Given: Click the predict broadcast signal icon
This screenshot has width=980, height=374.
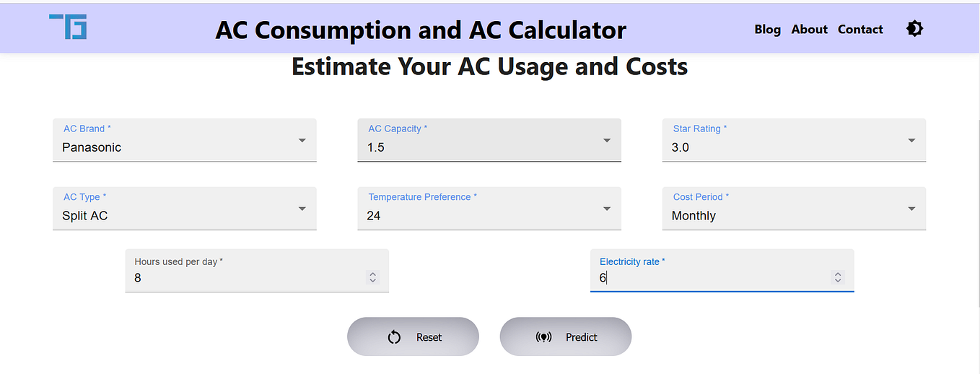Looking at the screenshot, I should tap(544, 337).
